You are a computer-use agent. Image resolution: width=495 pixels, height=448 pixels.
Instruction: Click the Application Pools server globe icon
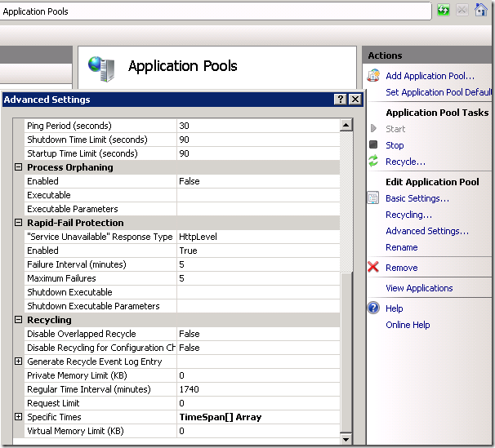101,69
